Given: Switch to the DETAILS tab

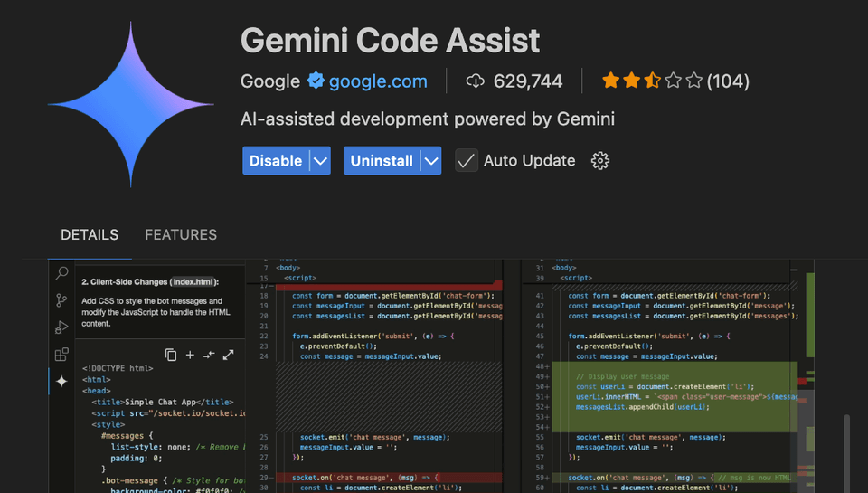Looking at the screenshot, I should click(90, 235).
